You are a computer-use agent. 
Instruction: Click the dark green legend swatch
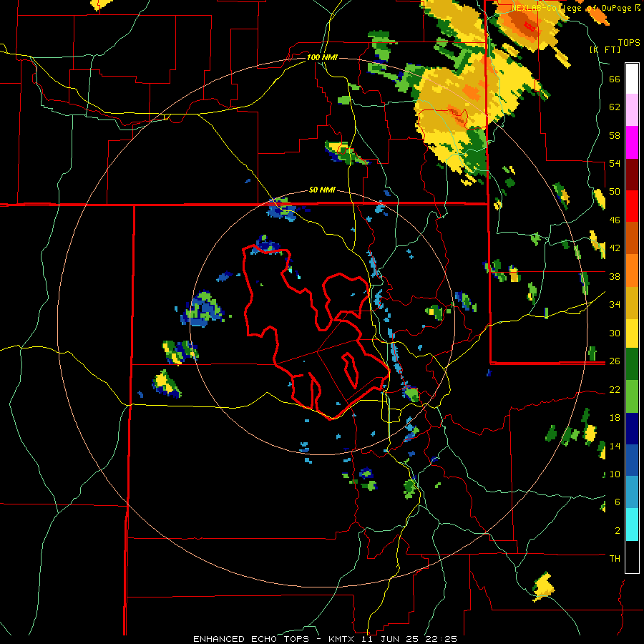click(632, 364)
